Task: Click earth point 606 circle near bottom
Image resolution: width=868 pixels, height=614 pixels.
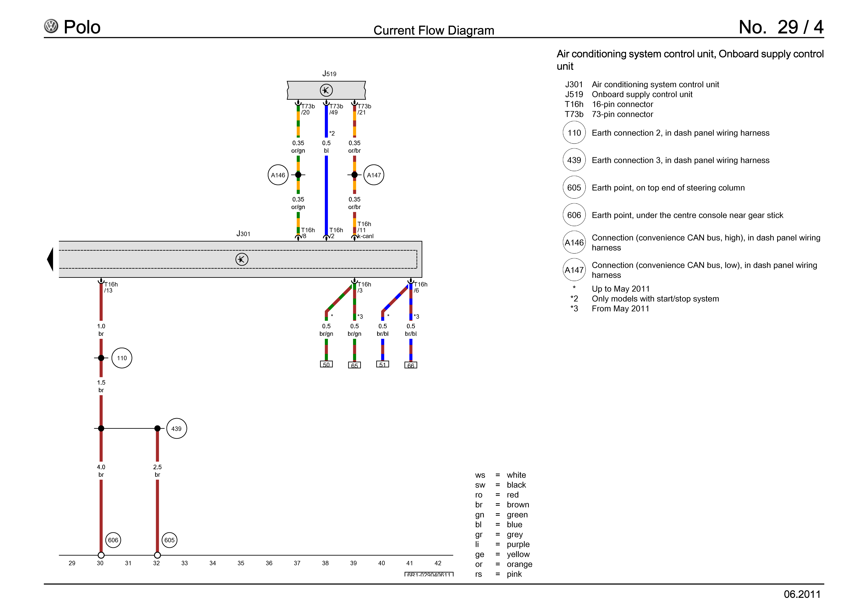Action: [x=113, y=540]
